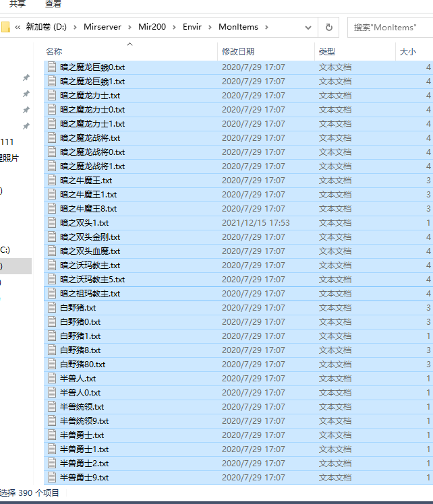Click file icon of 暗之魔龙战将1.txt
433x504 pixels.
[52, 166]
